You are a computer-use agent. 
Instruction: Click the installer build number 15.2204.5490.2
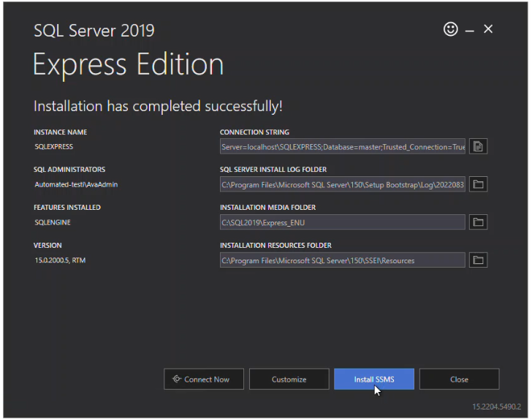coord(496,407)
